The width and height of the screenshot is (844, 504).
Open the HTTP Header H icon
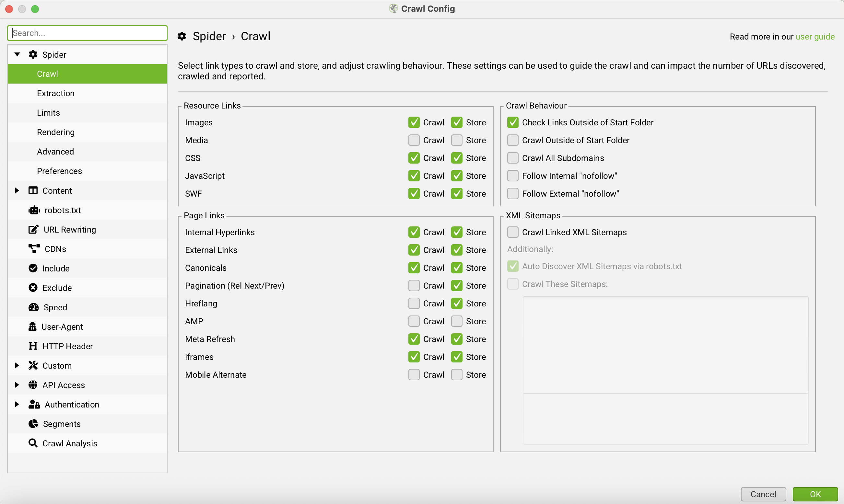tap(33, 346)
